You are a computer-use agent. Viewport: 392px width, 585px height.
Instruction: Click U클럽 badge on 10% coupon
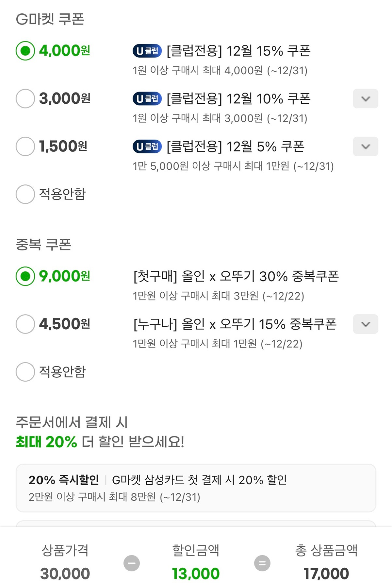tap(147, 98)
